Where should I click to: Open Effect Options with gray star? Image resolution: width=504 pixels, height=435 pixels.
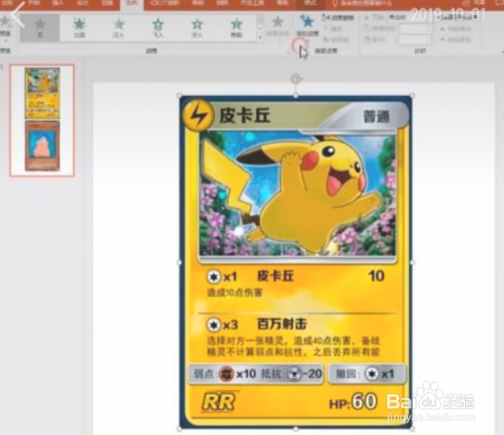278,26
